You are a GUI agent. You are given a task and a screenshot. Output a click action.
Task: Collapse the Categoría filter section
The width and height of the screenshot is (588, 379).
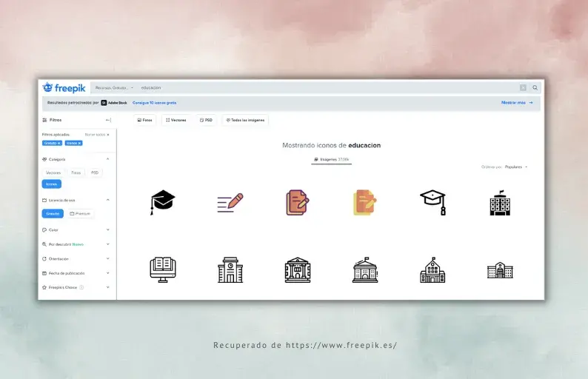tap(107, 159)
